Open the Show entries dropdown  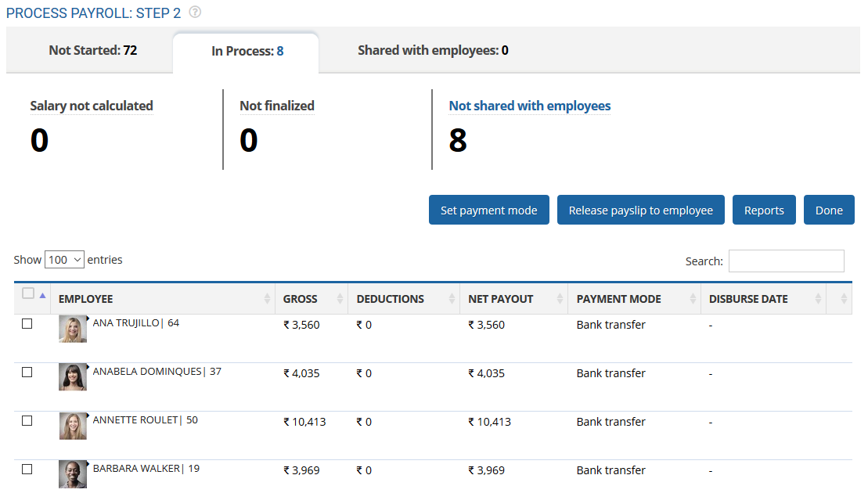click(x=64, y=259)
